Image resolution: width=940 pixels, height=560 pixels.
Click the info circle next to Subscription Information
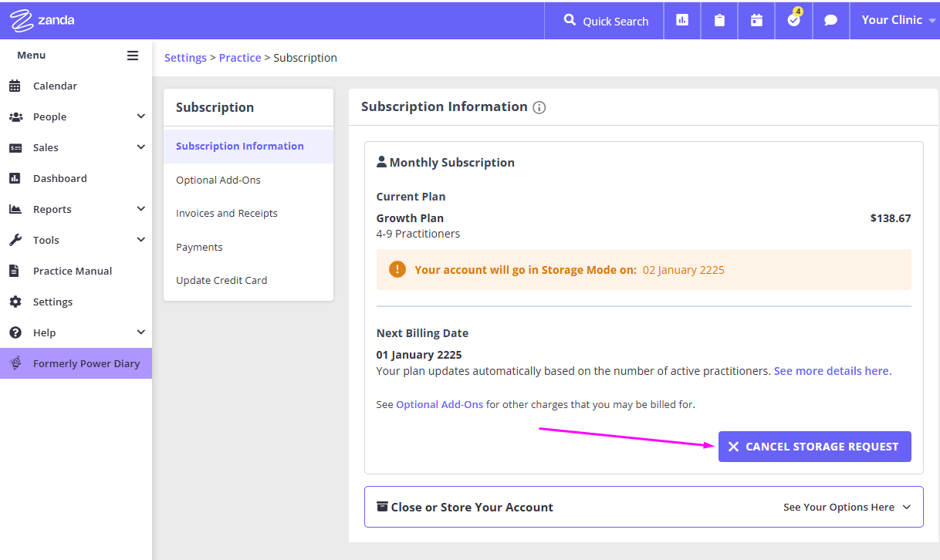point(539,107)
